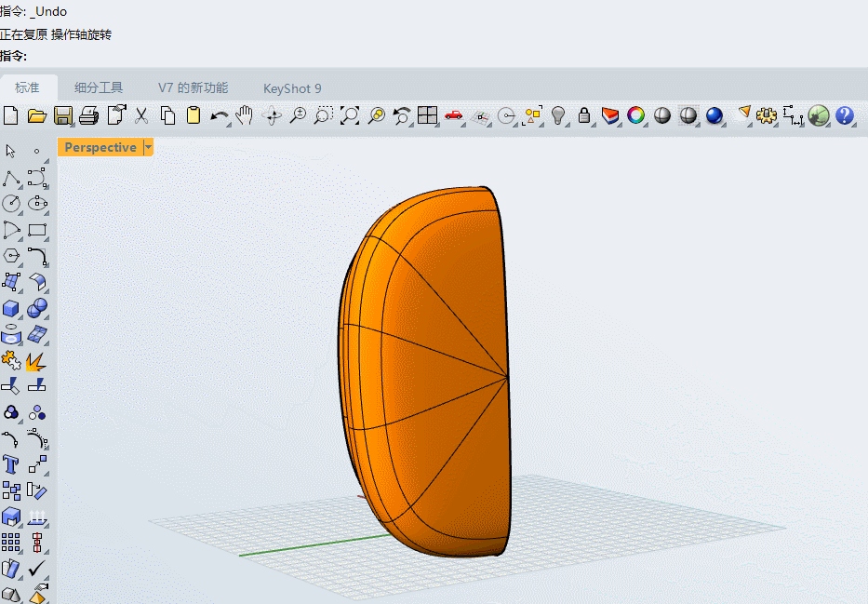Select the Arc tool

[11, 230]
